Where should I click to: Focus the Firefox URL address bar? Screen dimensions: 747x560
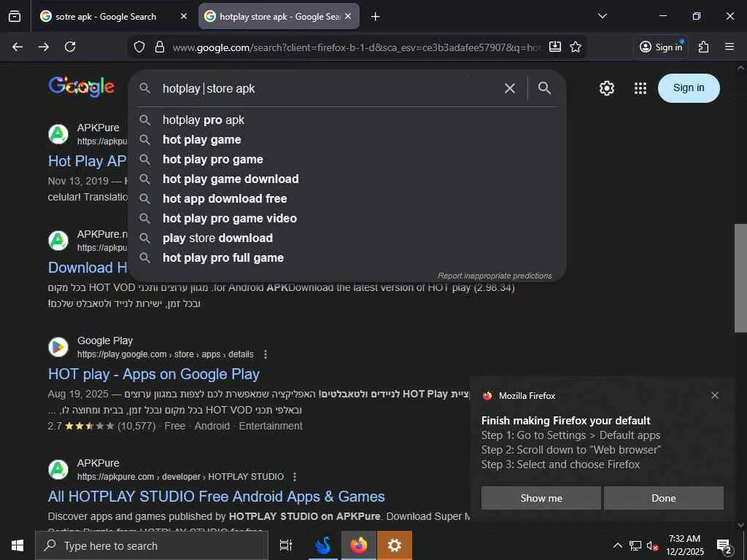tap(356, 47)
